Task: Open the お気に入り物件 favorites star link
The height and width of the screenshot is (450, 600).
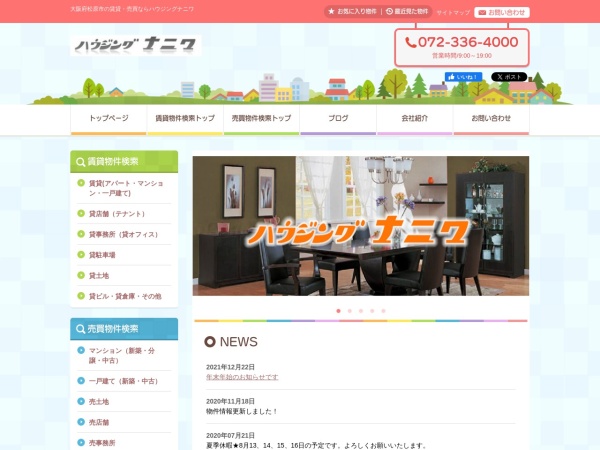Action: [x=352, y=11]
